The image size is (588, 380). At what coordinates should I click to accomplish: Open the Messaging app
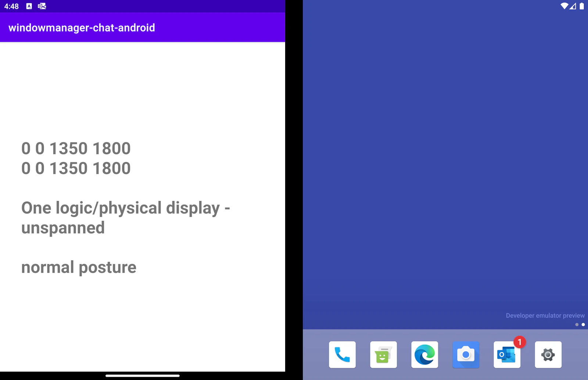[383, 355]
